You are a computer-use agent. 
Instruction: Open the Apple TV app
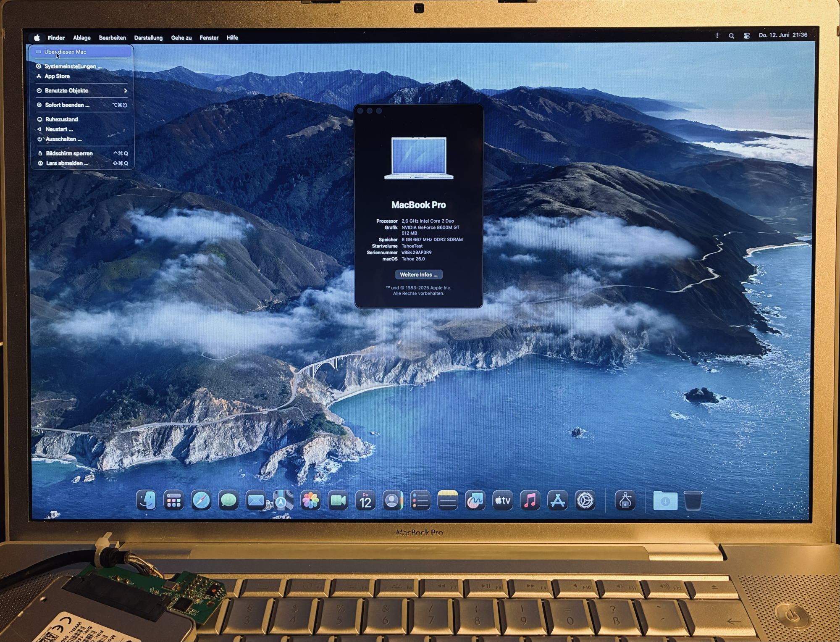point(502,500)
